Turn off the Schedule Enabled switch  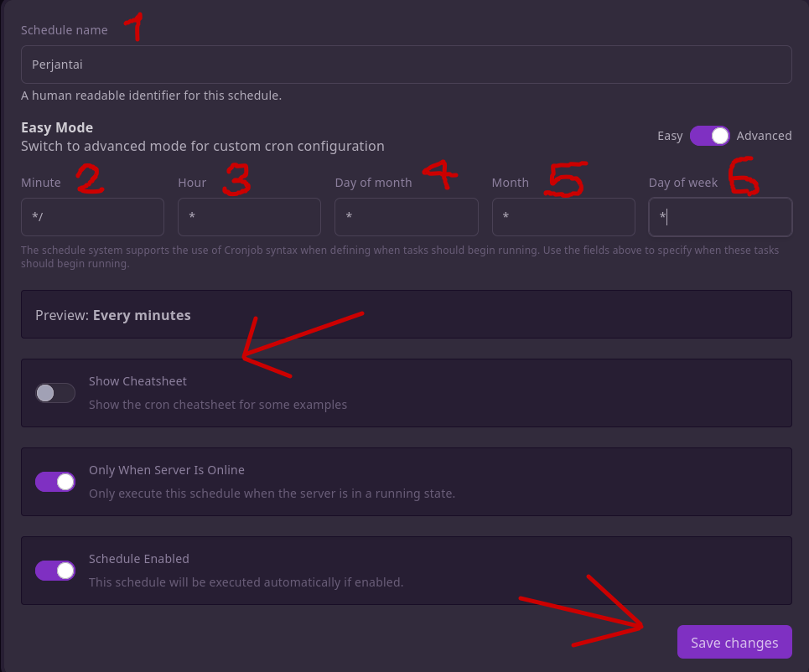pos(55,571)
